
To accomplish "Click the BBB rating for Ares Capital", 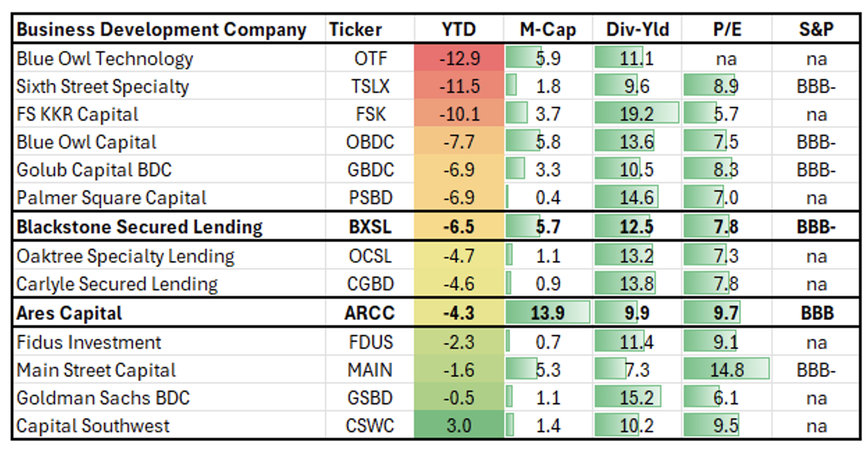I will tap(817, 313).
